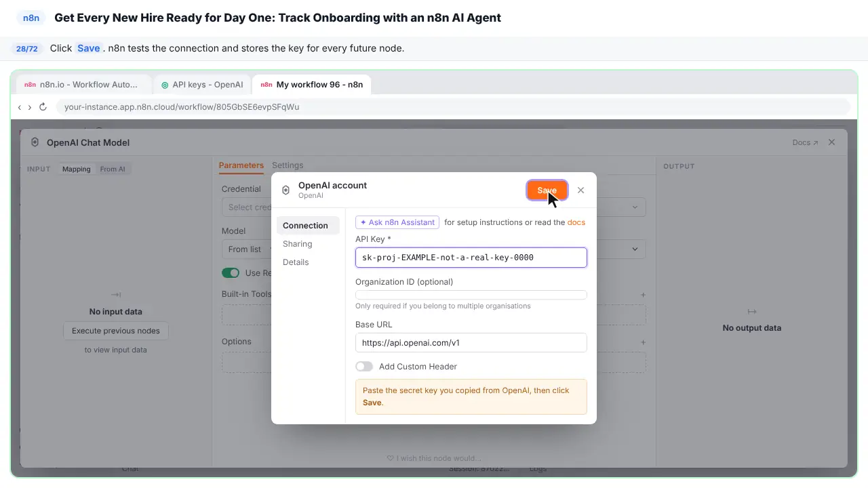Screen dimensions: 868x488
Task: Click browser back arrow
Action: click(x=20, y=107)
